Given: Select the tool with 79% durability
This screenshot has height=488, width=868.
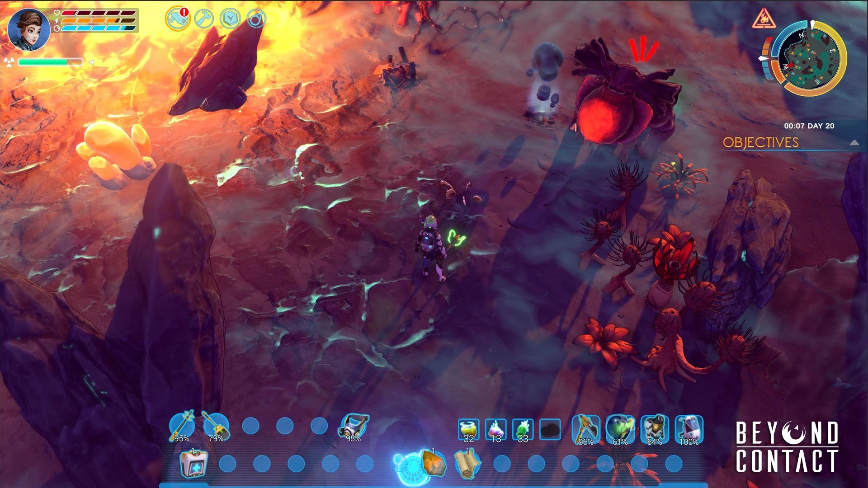Looking at the screenshot, I should [216, 426].
